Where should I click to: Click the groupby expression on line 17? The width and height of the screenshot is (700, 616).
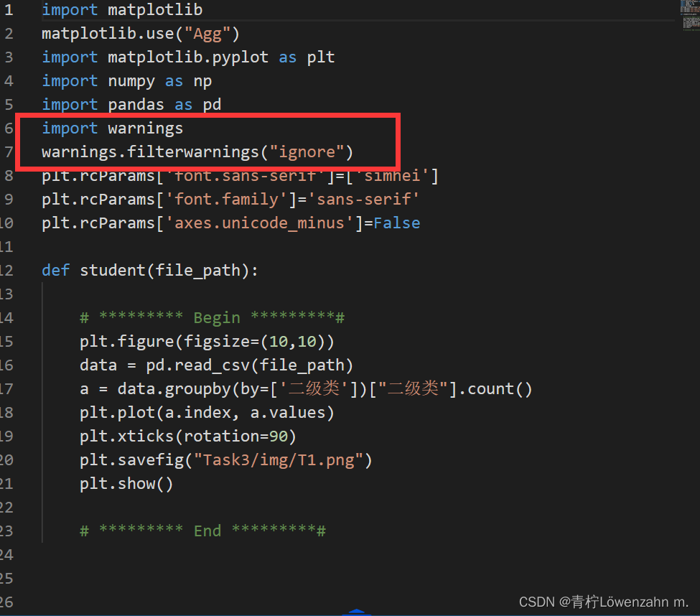[237, 388]
